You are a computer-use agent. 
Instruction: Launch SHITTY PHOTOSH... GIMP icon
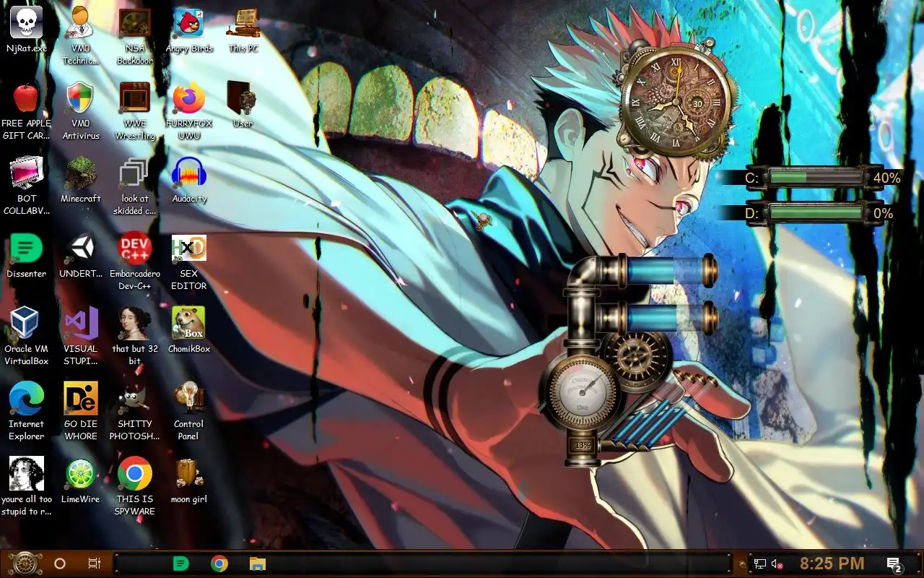point(134,398)
